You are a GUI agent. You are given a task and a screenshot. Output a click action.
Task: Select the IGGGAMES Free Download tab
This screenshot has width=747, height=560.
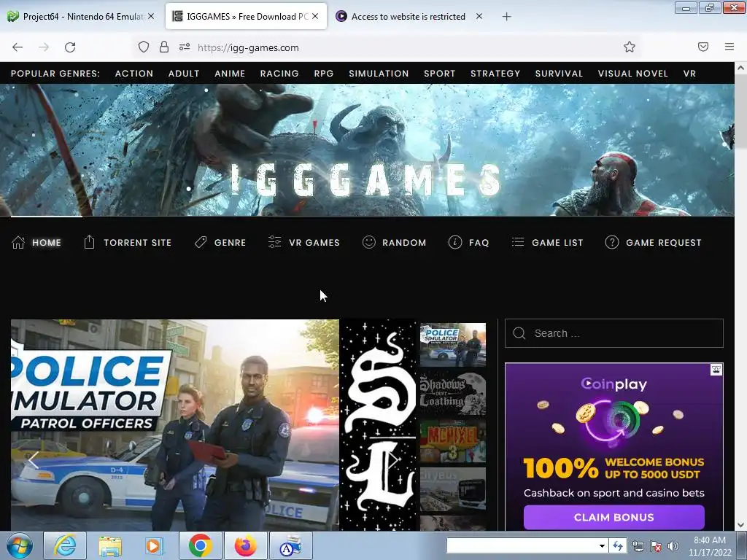[x=246, y=17]
